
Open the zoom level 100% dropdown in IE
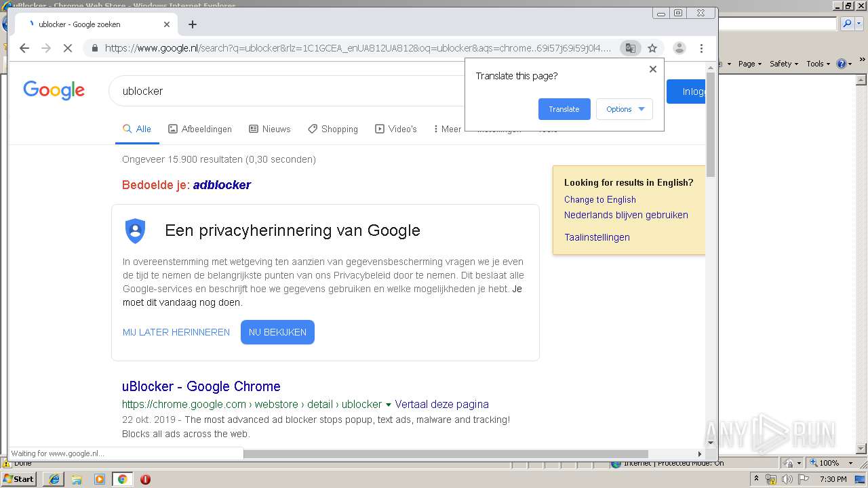point(850,463)
